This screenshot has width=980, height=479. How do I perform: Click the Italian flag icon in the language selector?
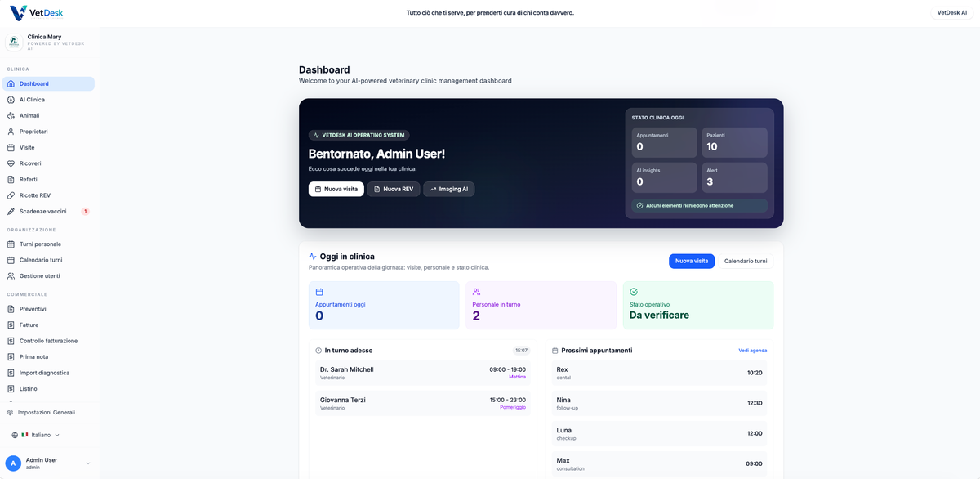[x=24, y=435]
